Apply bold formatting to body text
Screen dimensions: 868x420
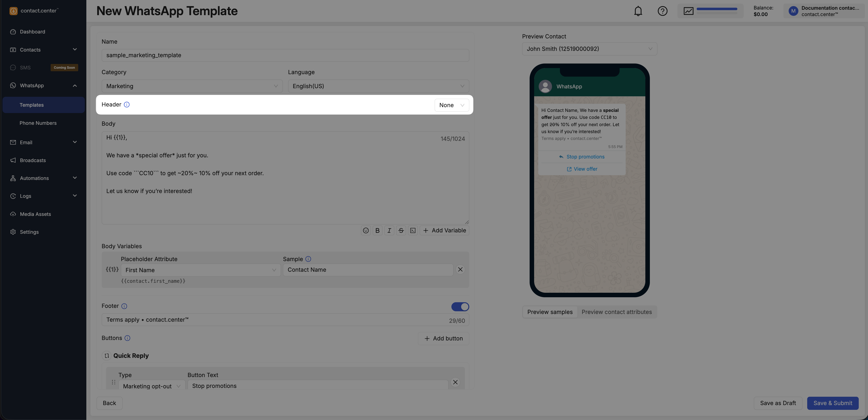pyautogui.click(x=377, y=231)
